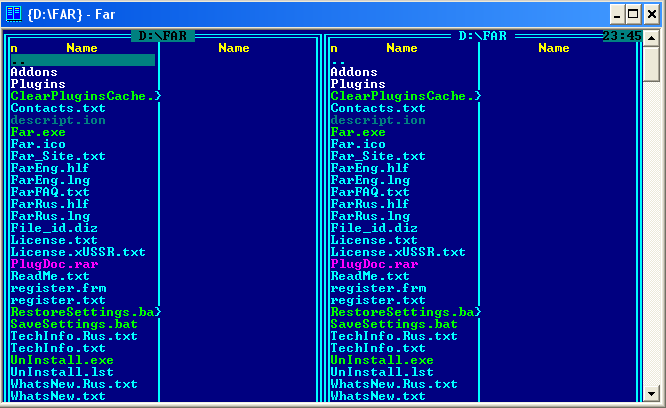Select SaveSettings.bat in the left panel

[x=74, y=324]
